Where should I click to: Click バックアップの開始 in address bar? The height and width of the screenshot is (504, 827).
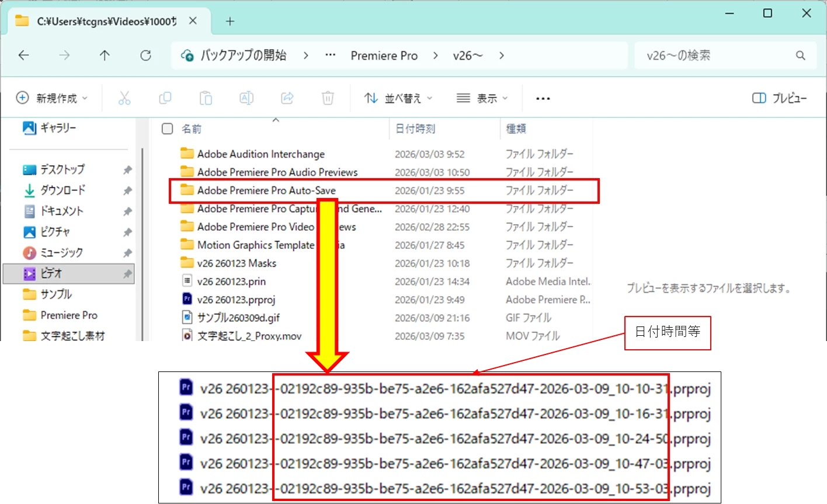click(244, 55)
